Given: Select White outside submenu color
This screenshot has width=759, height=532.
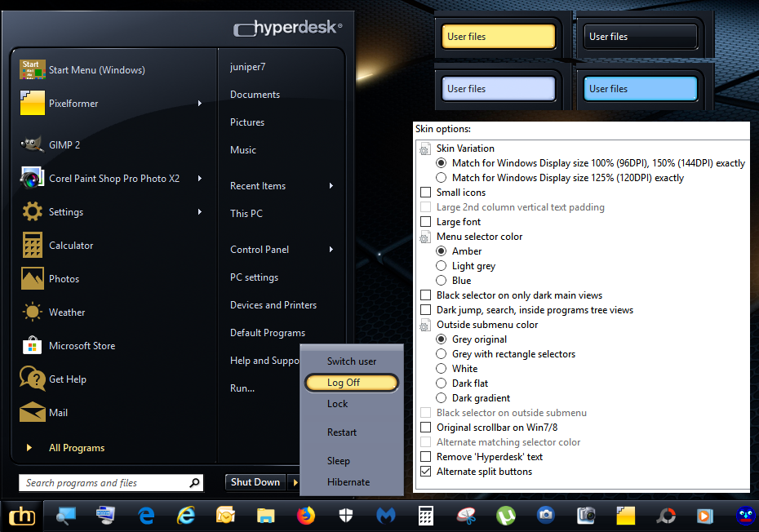Looking at the screenshot, I should [441, 368].
